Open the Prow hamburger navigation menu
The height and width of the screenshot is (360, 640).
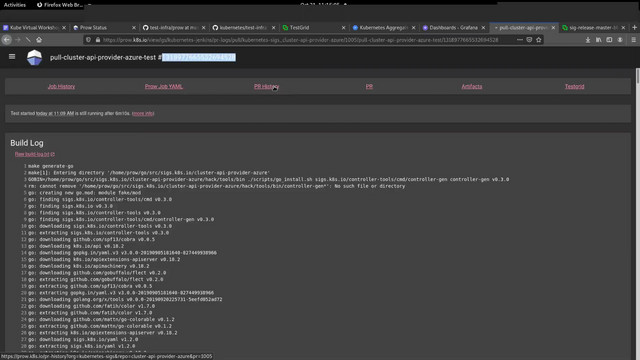(12, 57)
